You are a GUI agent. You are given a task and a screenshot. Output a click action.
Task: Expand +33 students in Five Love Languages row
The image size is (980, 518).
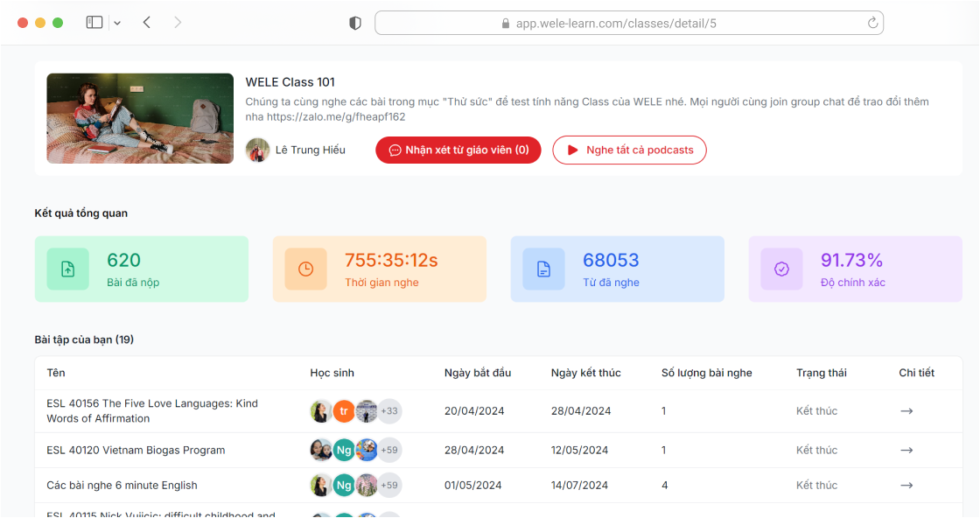[x=389, y=411]
